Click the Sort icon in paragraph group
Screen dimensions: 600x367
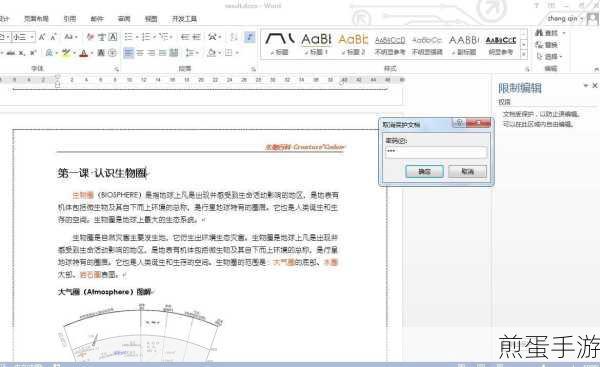[234, 37]
